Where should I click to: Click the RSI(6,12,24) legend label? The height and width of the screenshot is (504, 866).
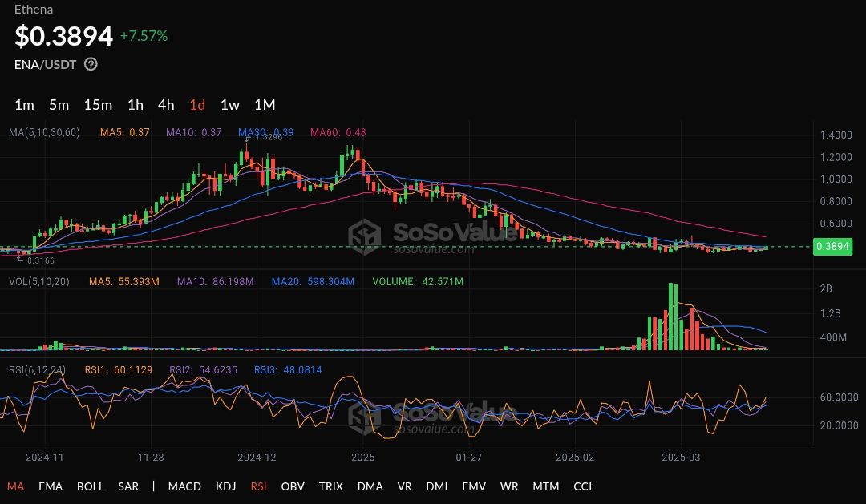37,370
